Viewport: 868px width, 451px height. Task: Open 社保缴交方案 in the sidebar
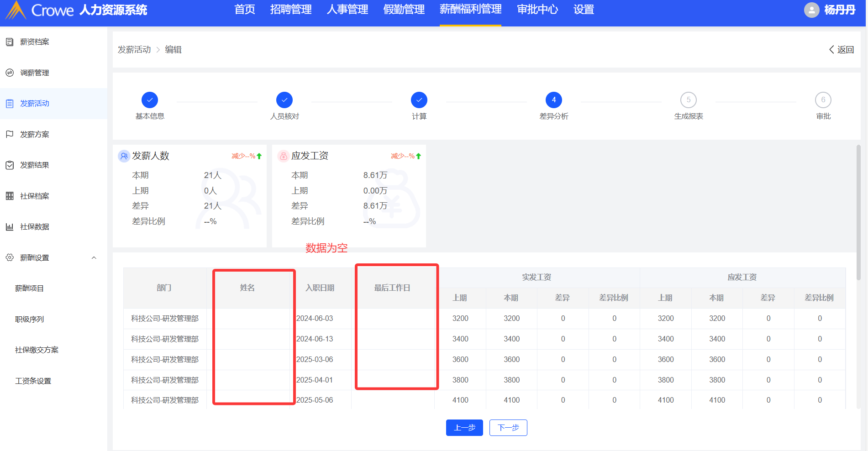pyautogui.click(x=37, y=350)
